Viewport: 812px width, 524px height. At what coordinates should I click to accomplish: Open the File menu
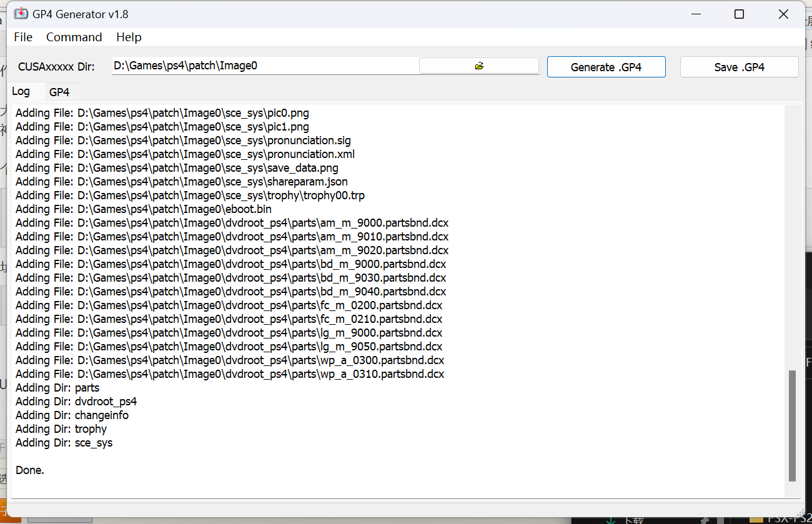[23, 37]
